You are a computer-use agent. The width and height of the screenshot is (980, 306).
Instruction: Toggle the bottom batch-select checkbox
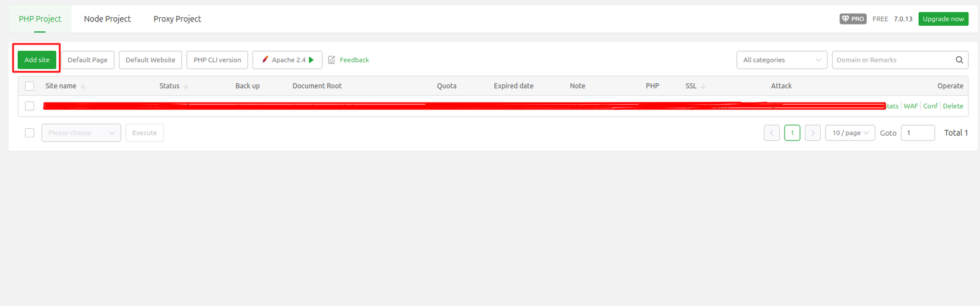(29, 132)
